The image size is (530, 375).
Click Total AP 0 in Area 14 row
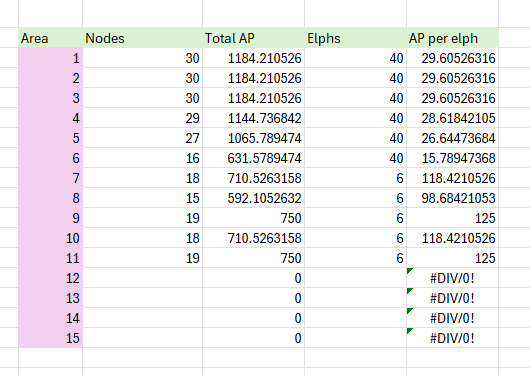pos(254,318)
